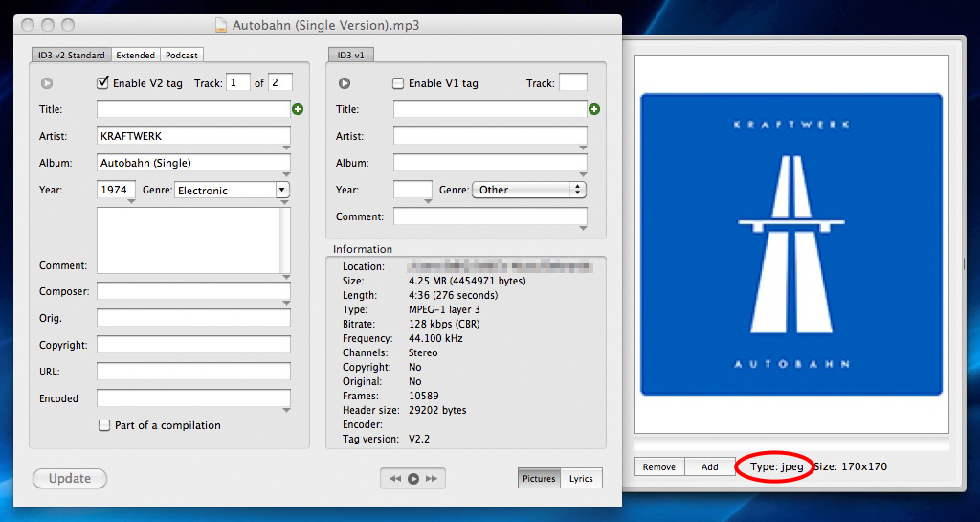Viewport: 980px width, 522px height.
Task: Select the Pictures segment button
Action: [539, 479]
